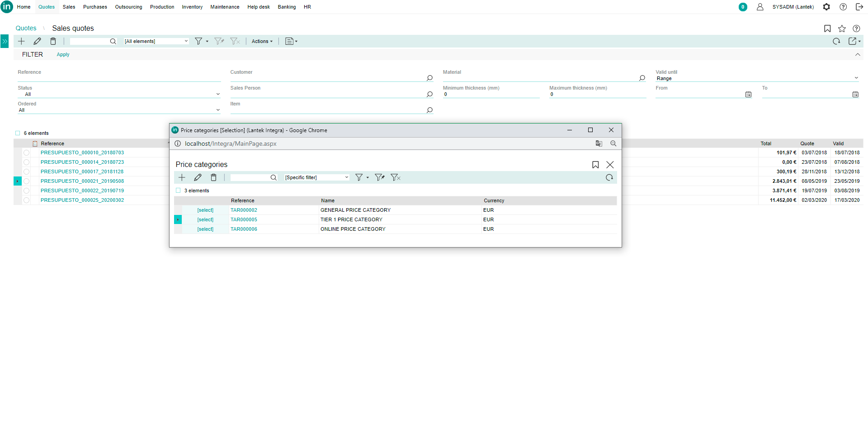The width and height of the screenshot is (868, 424).
Task: Open the To date calendar picker
Action: tap(855, 94)
